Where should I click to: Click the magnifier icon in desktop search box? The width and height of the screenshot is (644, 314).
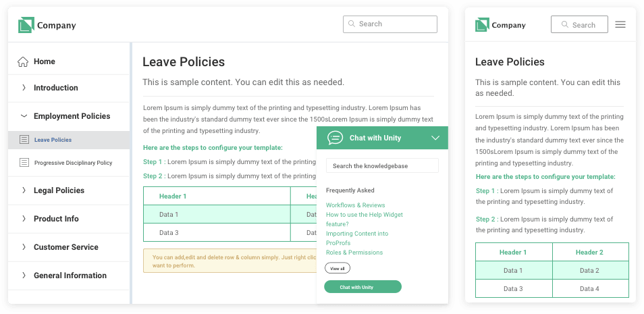[x=352, y=24]
